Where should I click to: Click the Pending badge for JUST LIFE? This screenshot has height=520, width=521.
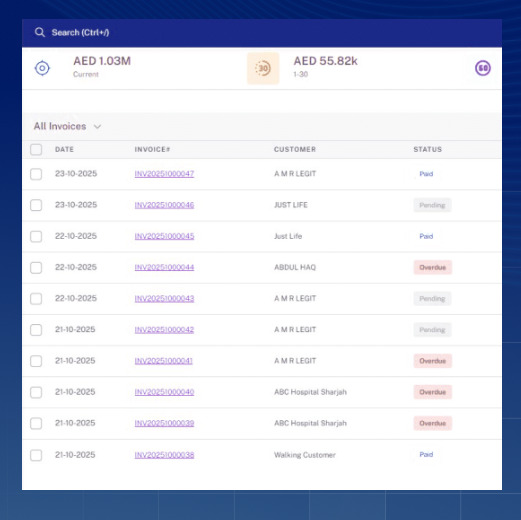coord(432,205)
